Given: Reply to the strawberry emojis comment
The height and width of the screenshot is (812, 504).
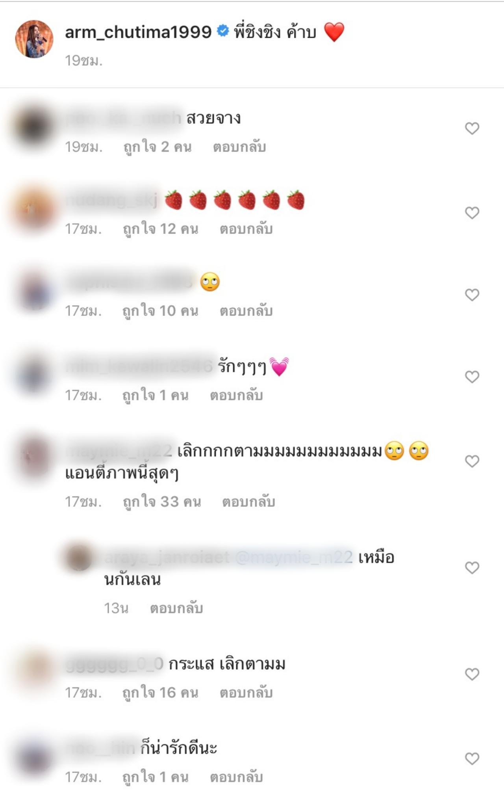Looking at the screenshot, I should (x=246, y=229).
